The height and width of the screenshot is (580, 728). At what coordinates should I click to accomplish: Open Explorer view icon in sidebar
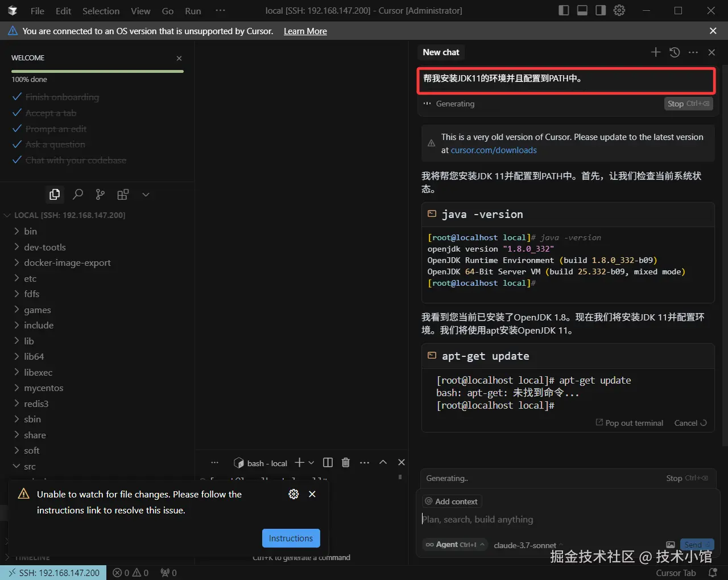[55, 195]
